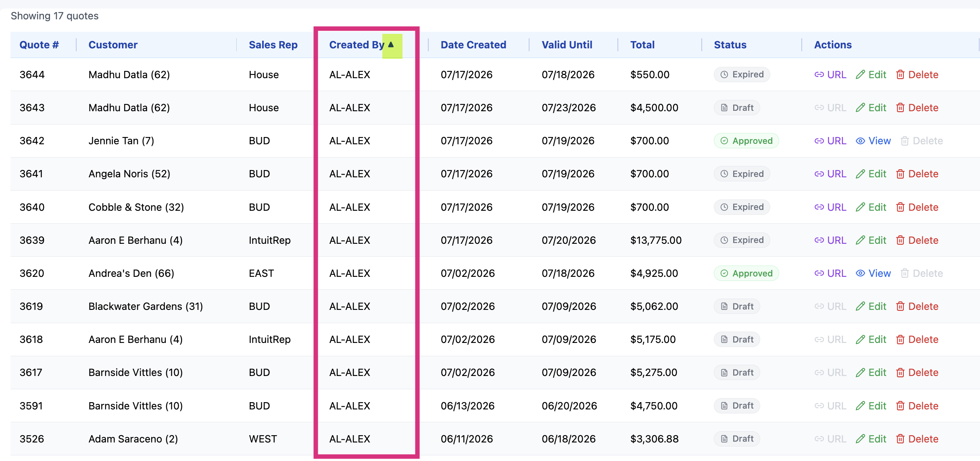Sort by the Date Created header
The height and width of the screenshot is (461, 980).
(x=473, y=45)
